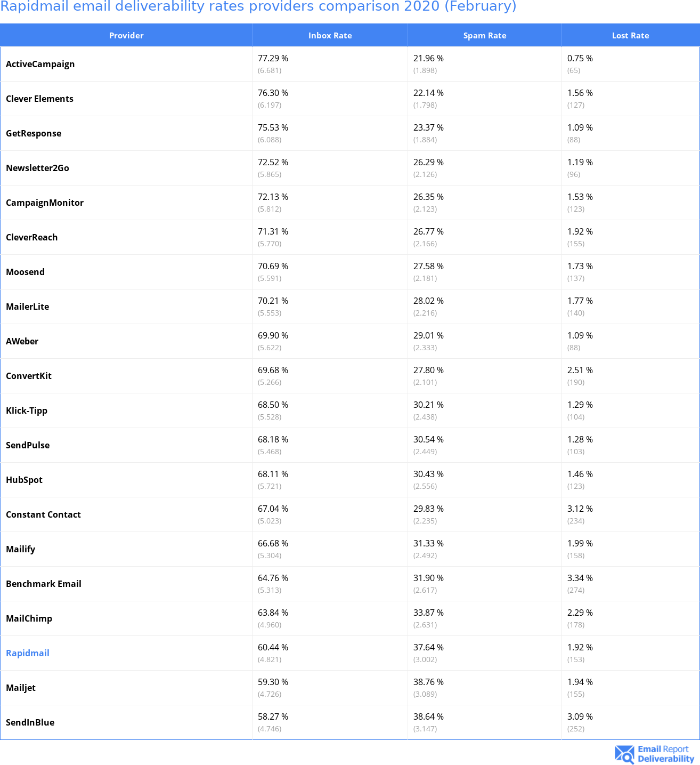Click Mailjet's 38.76 % spam rate
The height and width of the screenshot is (765, 700).
click(x=428, y=682)
